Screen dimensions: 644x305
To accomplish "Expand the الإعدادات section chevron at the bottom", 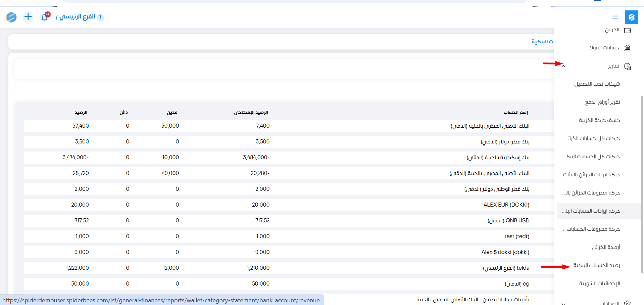I will pyautogui.click(x=563, y=303).
